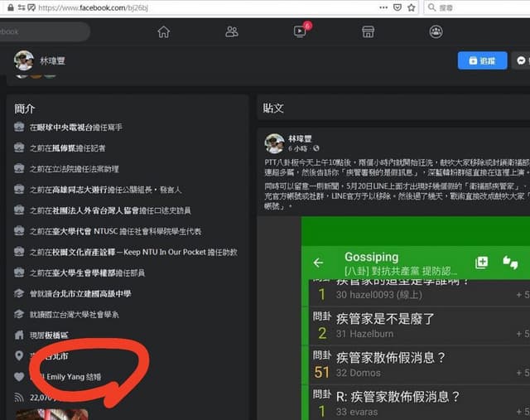Screen dimensions: 530x420
Task: Open the profile picture next to post author
Action: (274, 143)
